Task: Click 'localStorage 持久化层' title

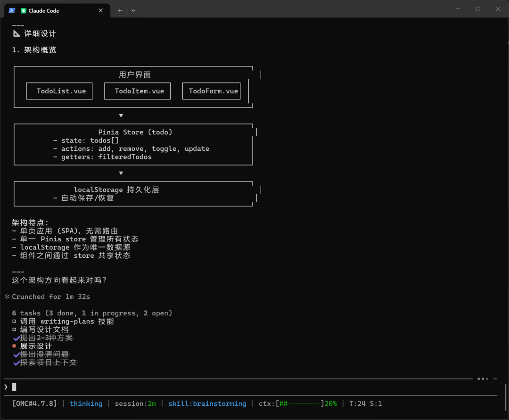Action: point(116,189)
